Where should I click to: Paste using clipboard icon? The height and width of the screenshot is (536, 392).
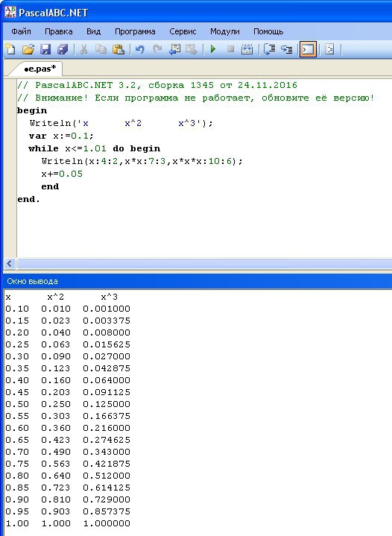pos(118,49)
